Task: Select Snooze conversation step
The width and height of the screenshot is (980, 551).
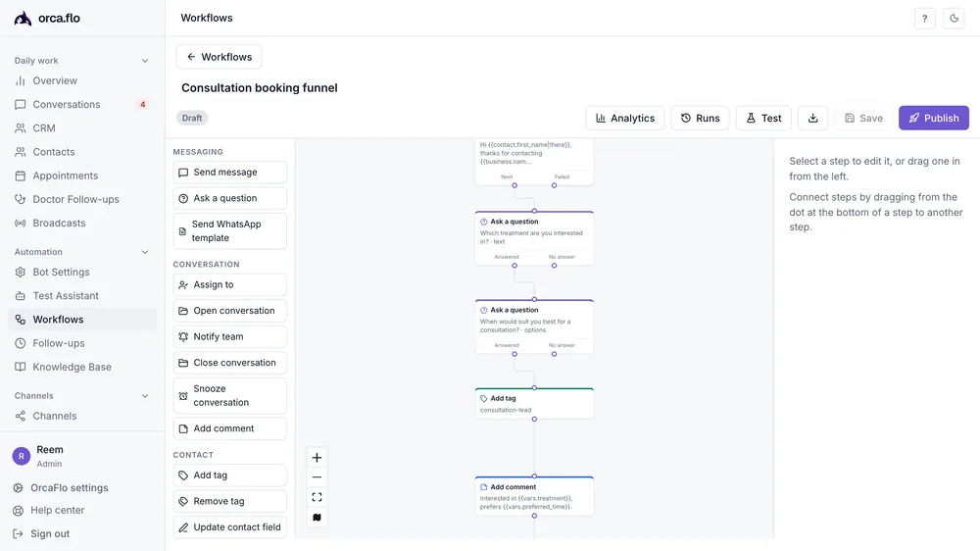Action: coord(230,395)
